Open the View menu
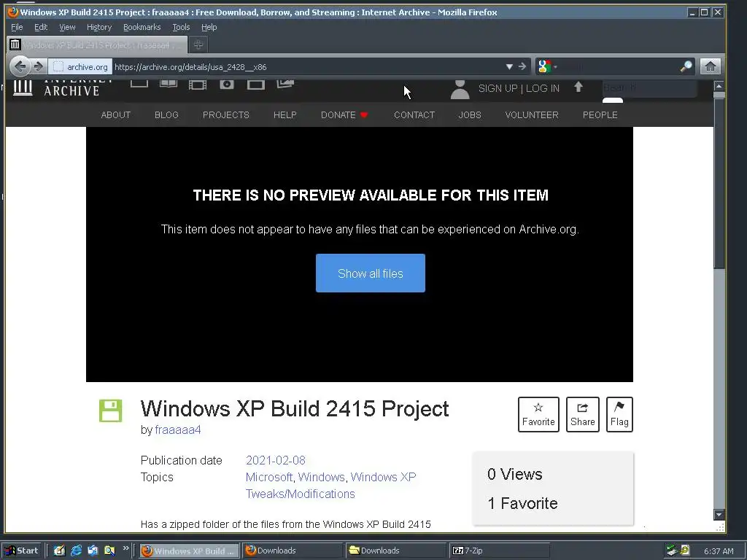This screenshot has width=747, height=560. click(67, 27)
